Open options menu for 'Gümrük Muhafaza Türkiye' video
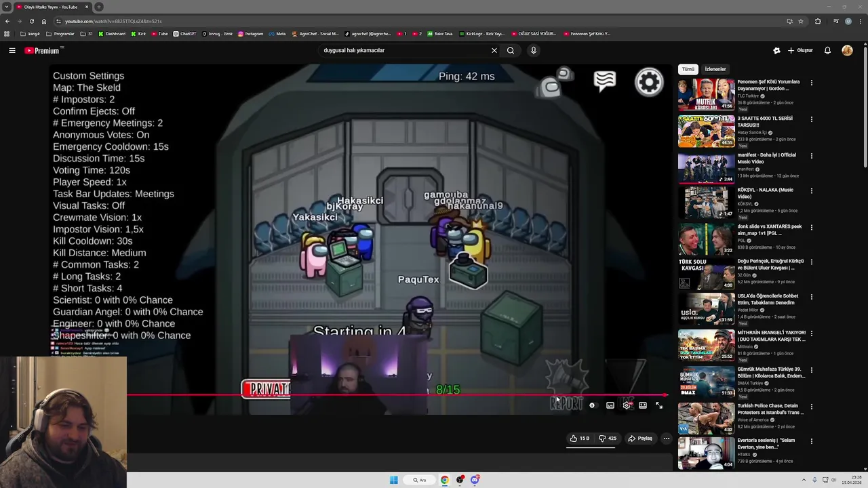This screenshot has width=868, height=488. 811,371
